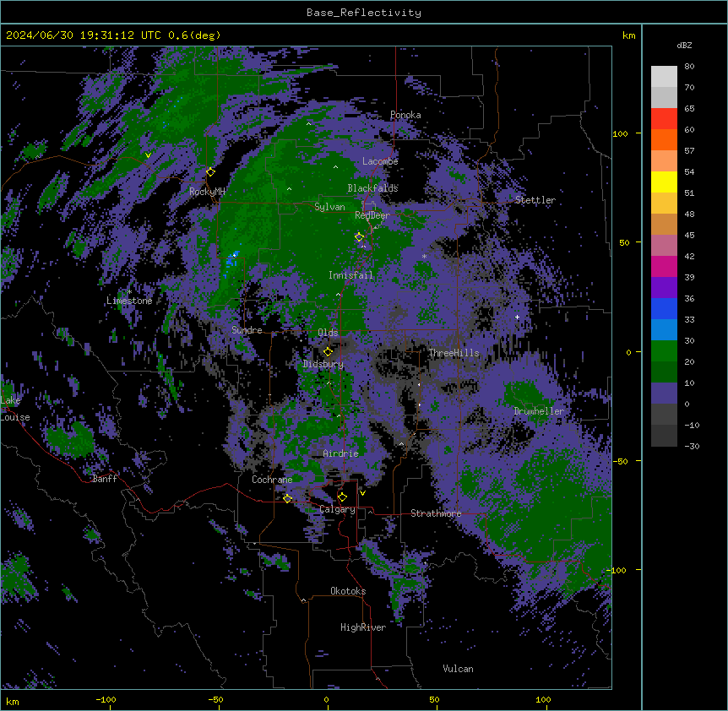This screenshot has width=728, height=711.
Task: Select the Blackfalds label
Action: point(372,188)
